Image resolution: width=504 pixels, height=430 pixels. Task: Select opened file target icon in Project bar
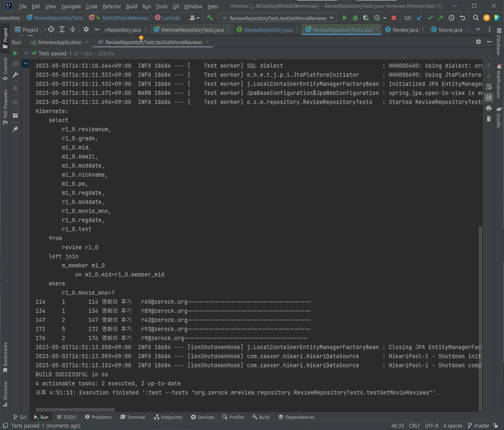pyautogui.click(x=51, y=29)
